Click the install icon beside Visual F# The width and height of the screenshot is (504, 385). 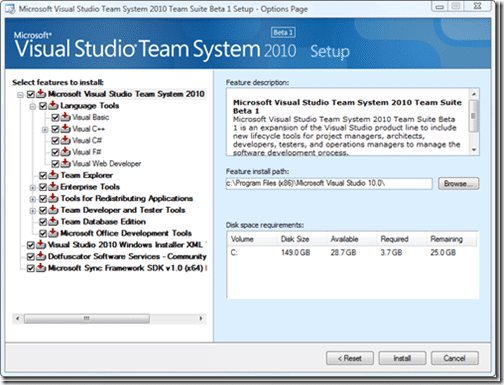66,152
